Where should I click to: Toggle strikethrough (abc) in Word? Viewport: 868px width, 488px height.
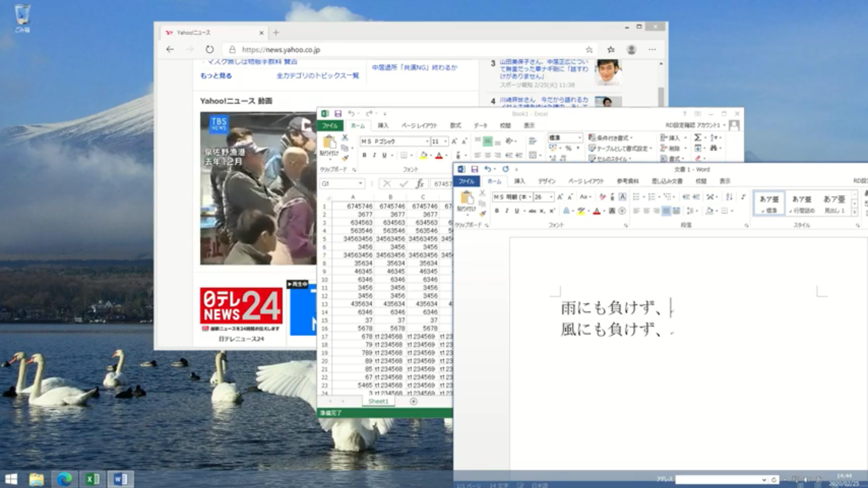point(532,211)
